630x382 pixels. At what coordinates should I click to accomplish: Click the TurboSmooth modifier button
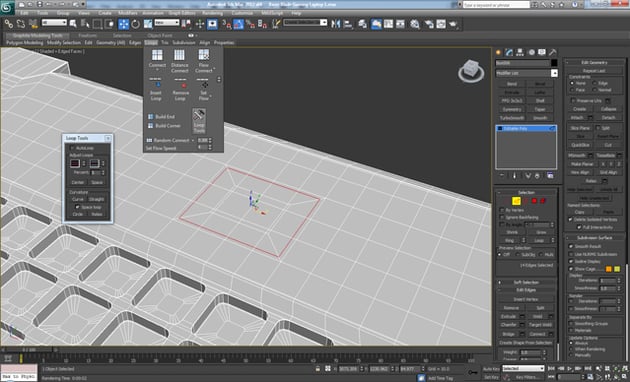point(512,118)
